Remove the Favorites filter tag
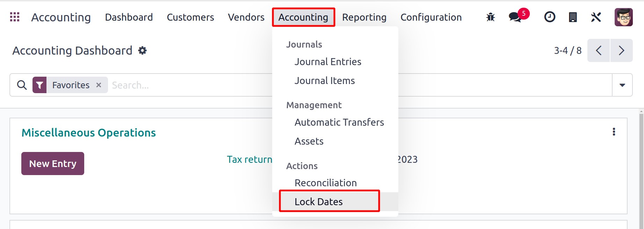Viewport: 644px width, 229px height. pyautogui.click(x=99, y=85)
